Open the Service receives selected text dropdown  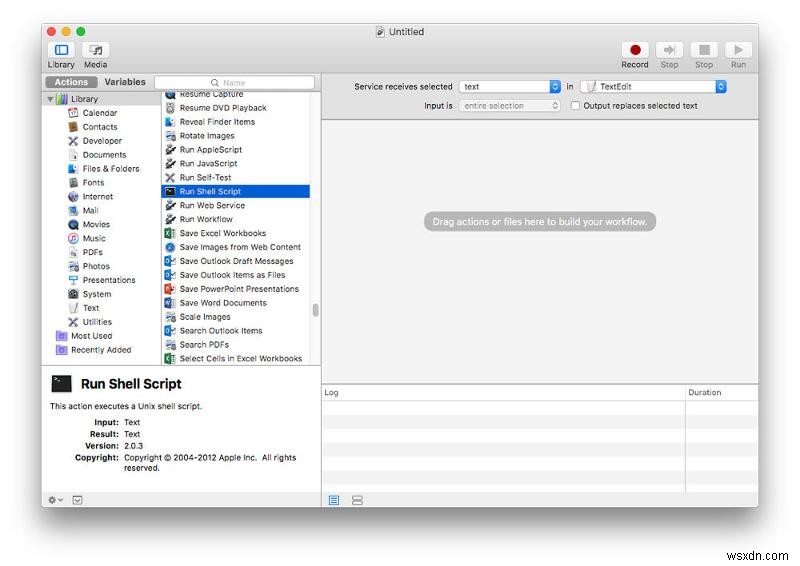[x=509, y=87]
